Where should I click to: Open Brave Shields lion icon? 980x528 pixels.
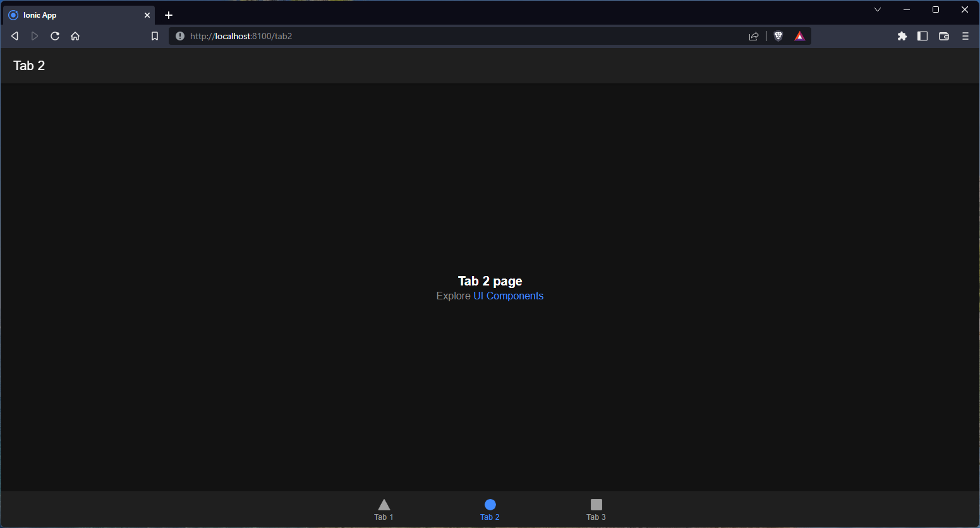point(778,36)
